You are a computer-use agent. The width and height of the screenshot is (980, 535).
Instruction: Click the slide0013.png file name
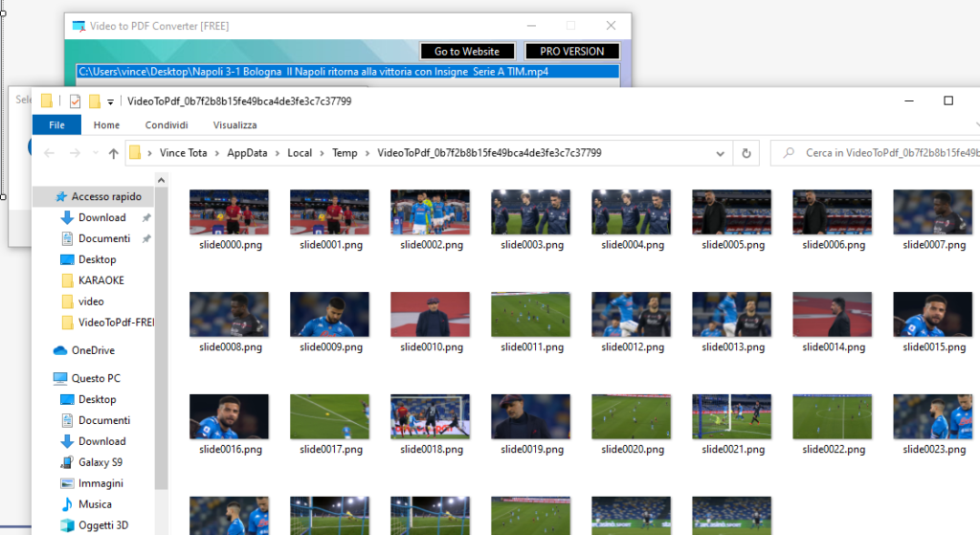(733, 346)
